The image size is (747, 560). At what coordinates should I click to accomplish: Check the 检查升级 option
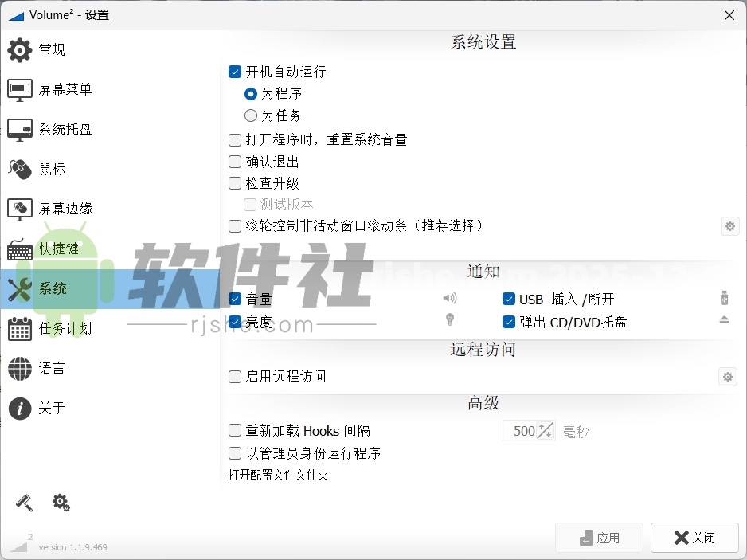pos(235,183)
